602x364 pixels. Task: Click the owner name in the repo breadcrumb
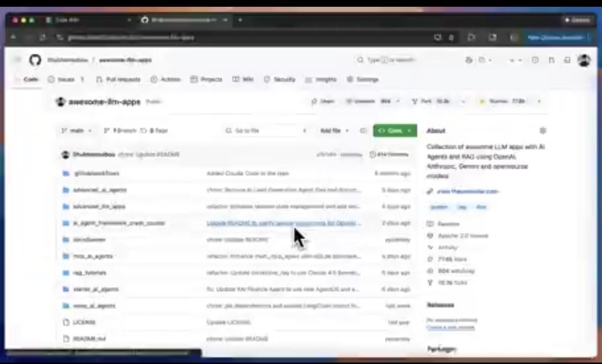pos(67,60)
